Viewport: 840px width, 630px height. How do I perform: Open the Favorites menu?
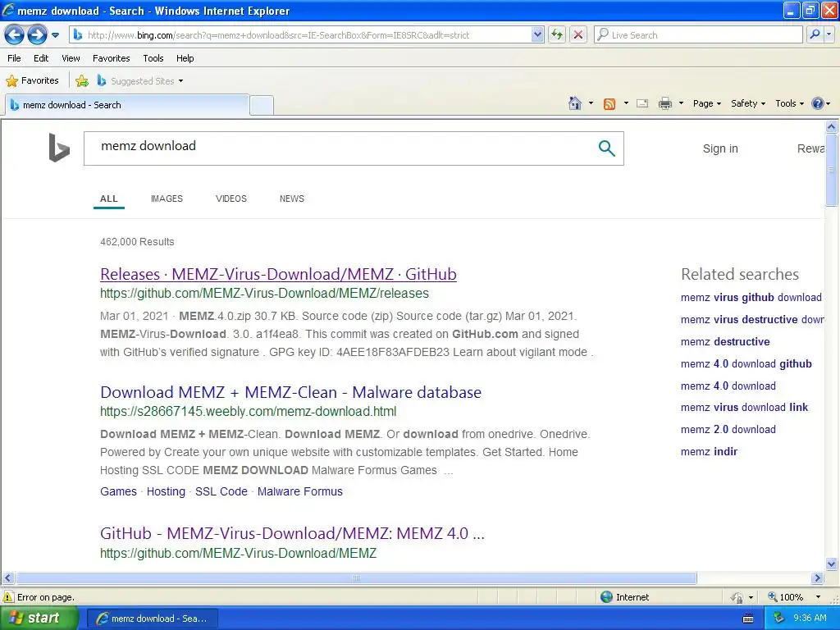pos(111,58)
